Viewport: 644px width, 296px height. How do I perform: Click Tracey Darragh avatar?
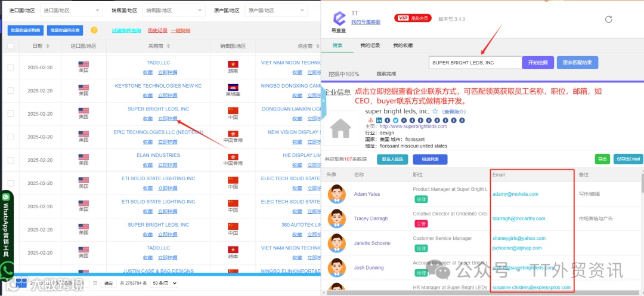click(x=337, y=218)
